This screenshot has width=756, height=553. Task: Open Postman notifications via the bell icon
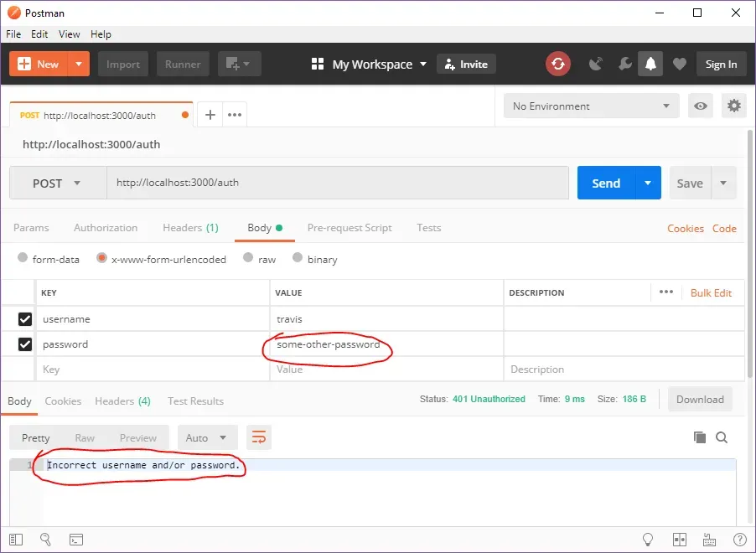tap(650, 64)
